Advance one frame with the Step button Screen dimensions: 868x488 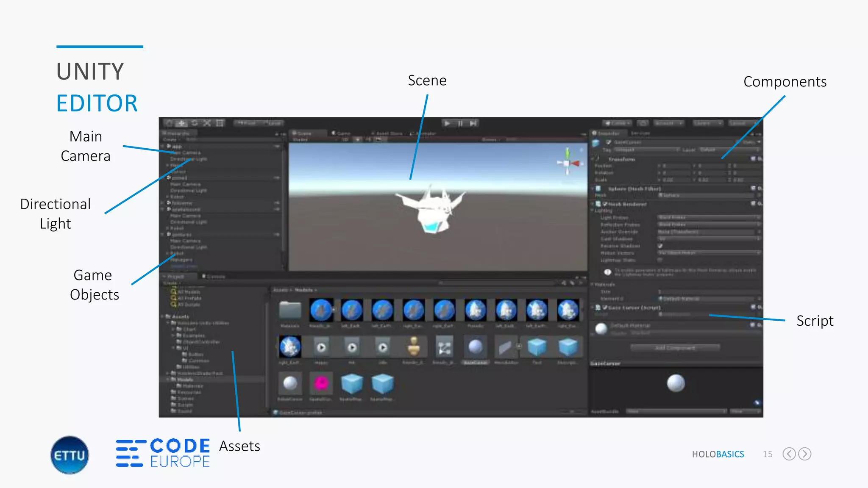(473, 123)
